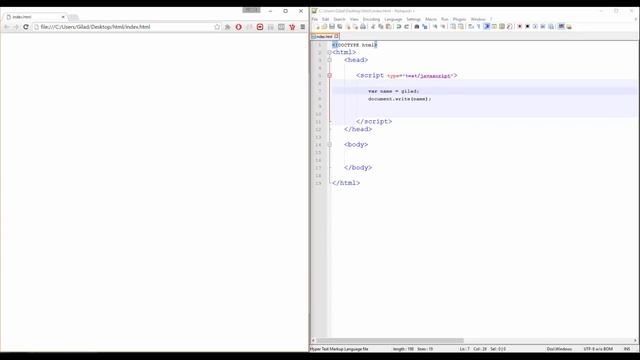Screen dimensions: 640x360
Task: Toggle synchronize vertical scrolling
Action: tap(453, 27)
